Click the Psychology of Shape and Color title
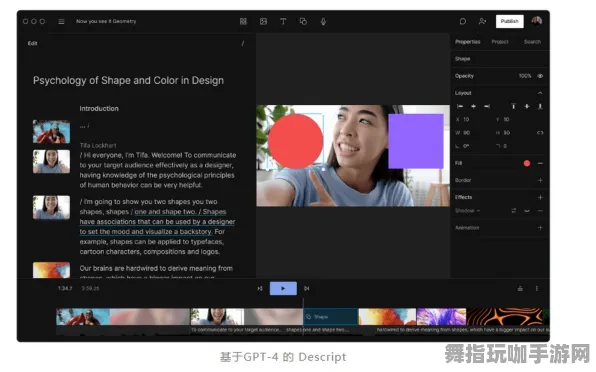Screen dimensions: 596x372 [128, 81]
